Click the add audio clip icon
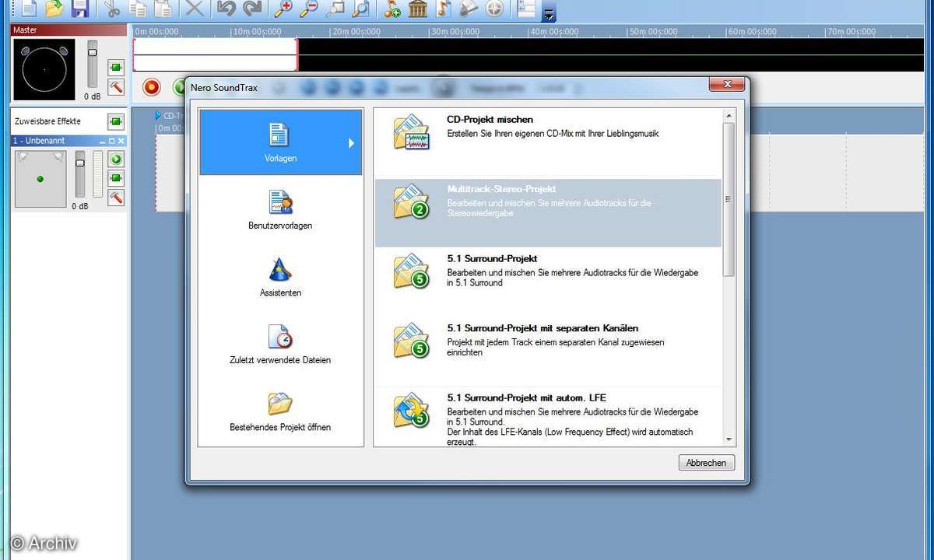Viewport: 934px width, 560px height. 392,9
